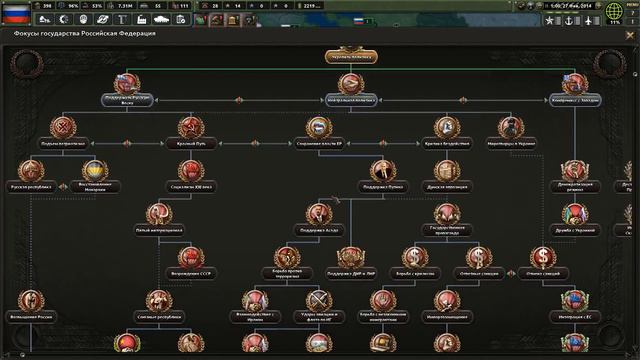Select the 'Социализм XXI века' focus

pos(191,176)
